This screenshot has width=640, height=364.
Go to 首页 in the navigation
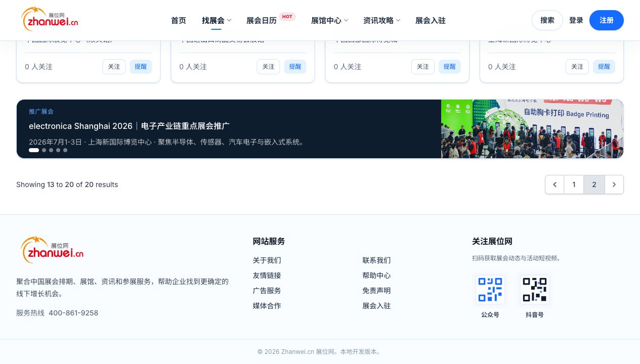179,20
